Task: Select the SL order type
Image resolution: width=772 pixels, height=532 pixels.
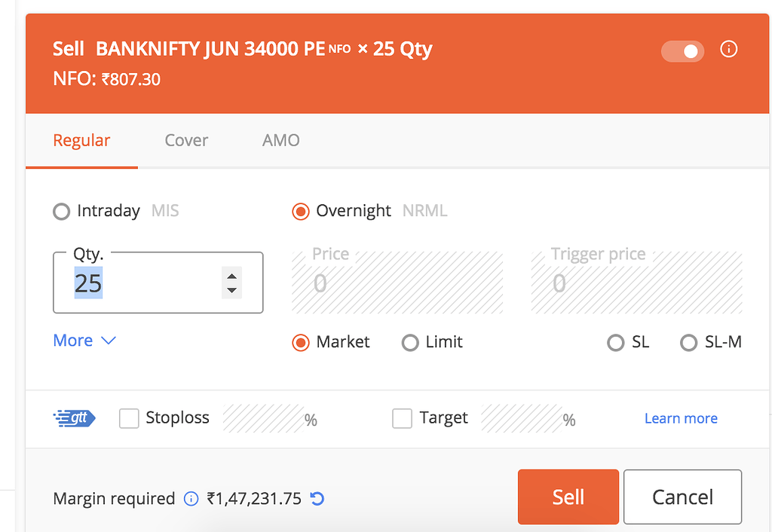Action: click(614, 342)
